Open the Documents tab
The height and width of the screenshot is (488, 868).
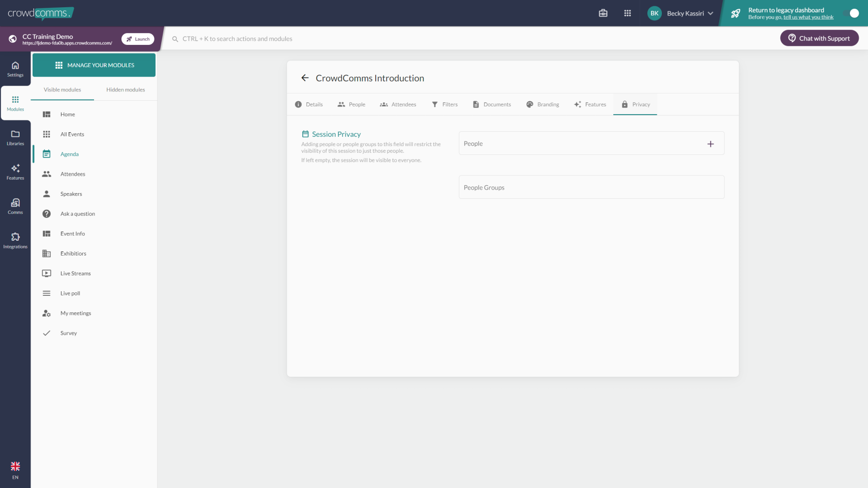point(492,104)
